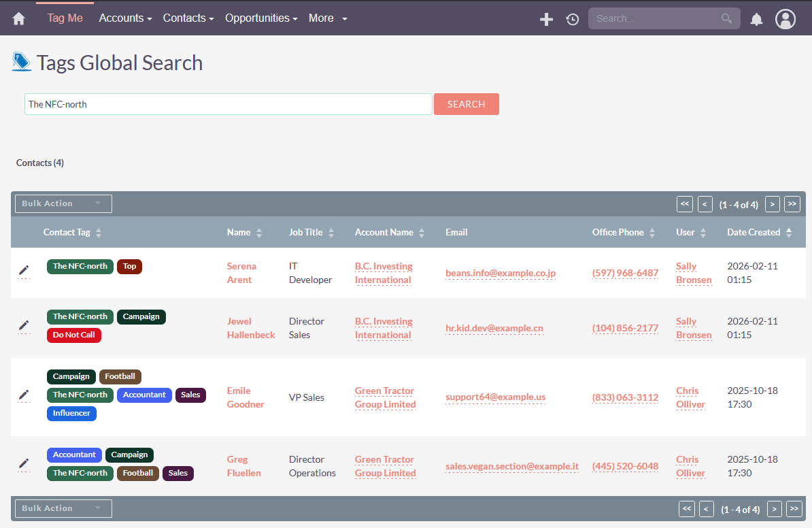Edit Jewel Hallenbeck row with pencil icon

24,325
